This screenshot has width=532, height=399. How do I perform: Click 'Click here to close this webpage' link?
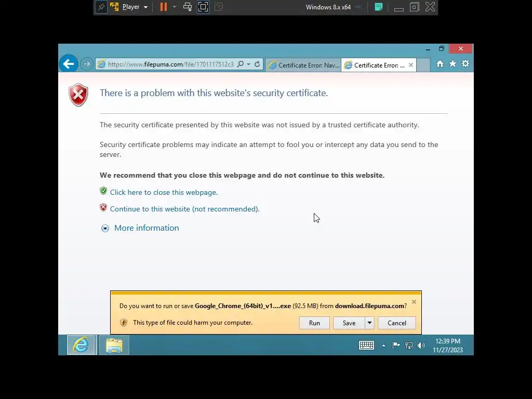(x=164, y=192)
